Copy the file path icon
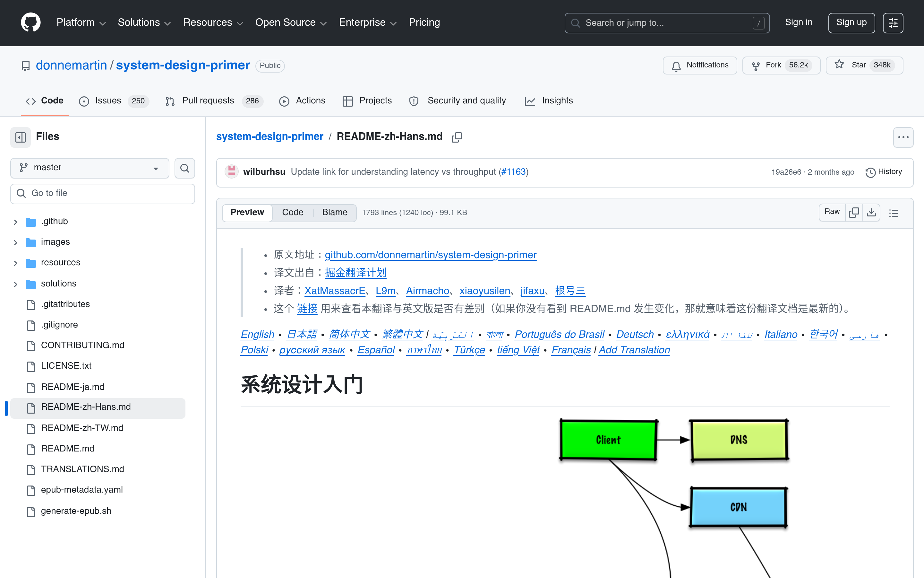Image resolution: width=924 pixels, height=578 pixels. click(x=457, y=137)
